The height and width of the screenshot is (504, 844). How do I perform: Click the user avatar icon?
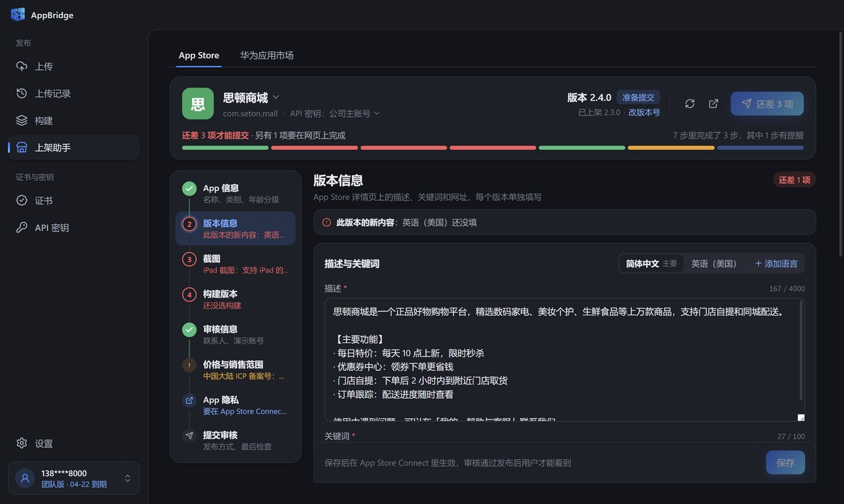click(25, 478)
